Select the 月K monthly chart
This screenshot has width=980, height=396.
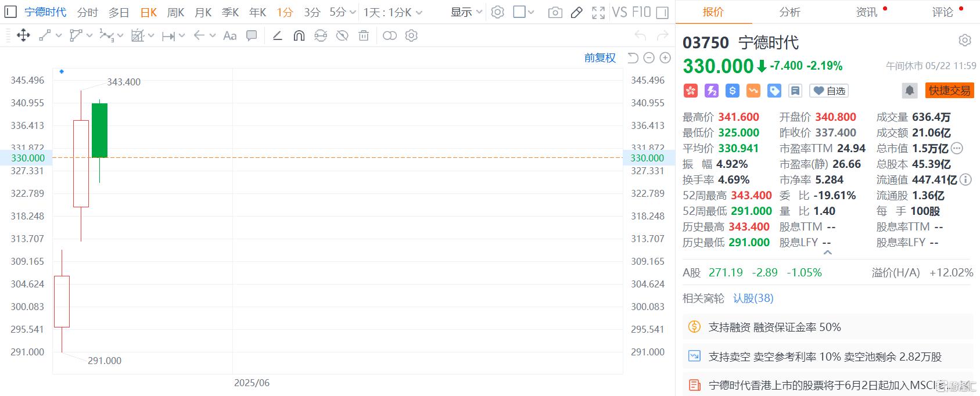[x=203, y=12]
